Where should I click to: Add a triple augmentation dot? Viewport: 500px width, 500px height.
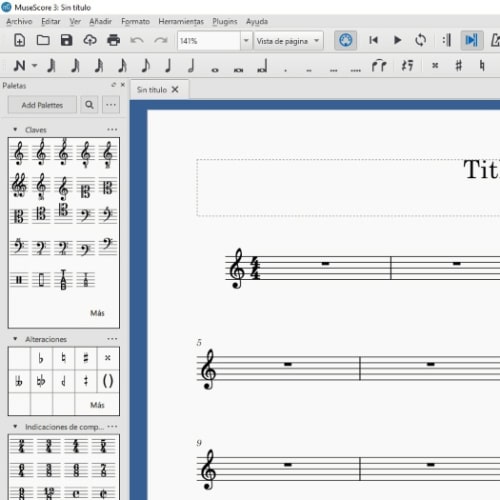tap(333, 70)
